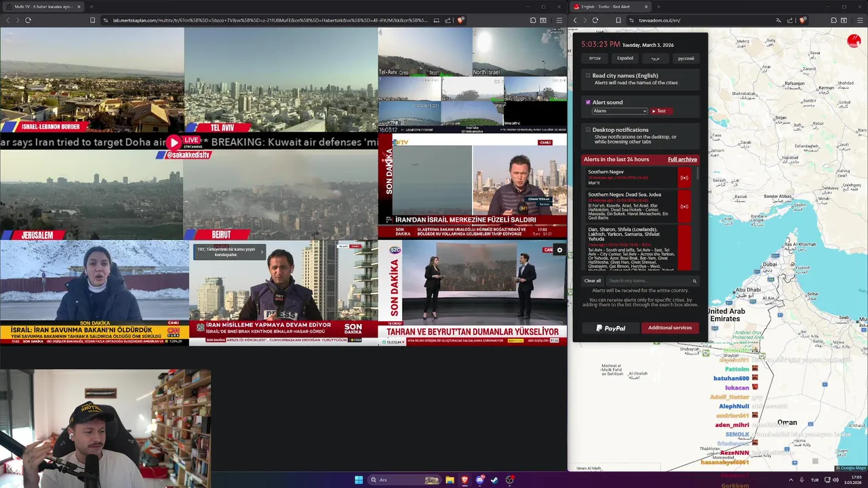Screen dimensions: 868x488
Task: Select the Israel-Lebanon Border live camera
Action: tap(92, 80)
